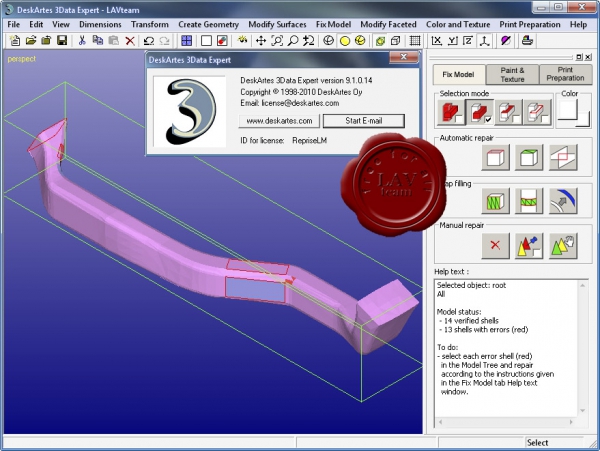Image resolution: width=600 pixels, height=451 pixels.
Task: Click the green band gap filling icon
Action: tap(529, 200)
